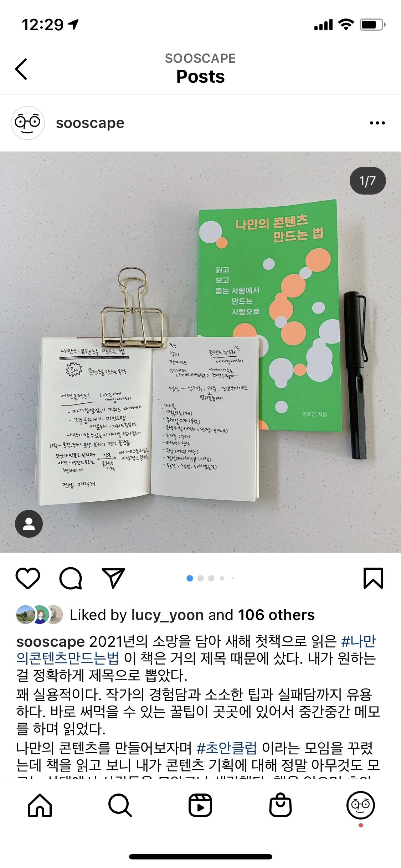This screenshot has width=401, height=868.
Task: Open the Shop bag icon
Action: coord(281,805)
